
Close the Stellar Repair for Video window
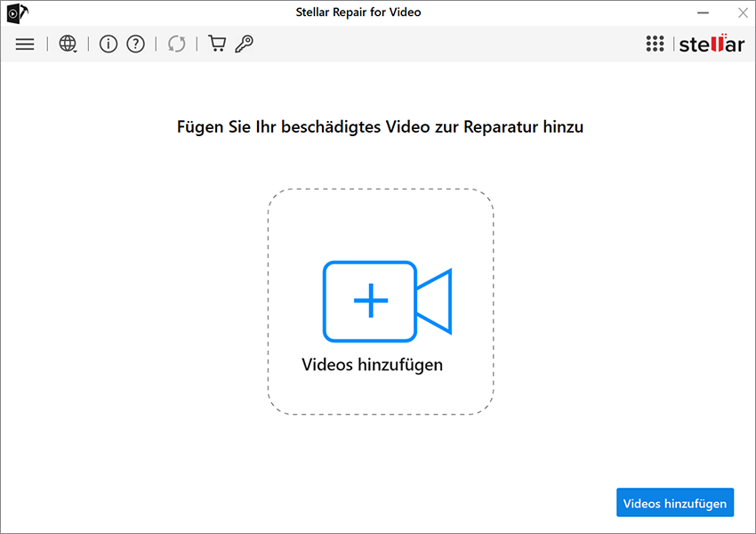point(743,13)
